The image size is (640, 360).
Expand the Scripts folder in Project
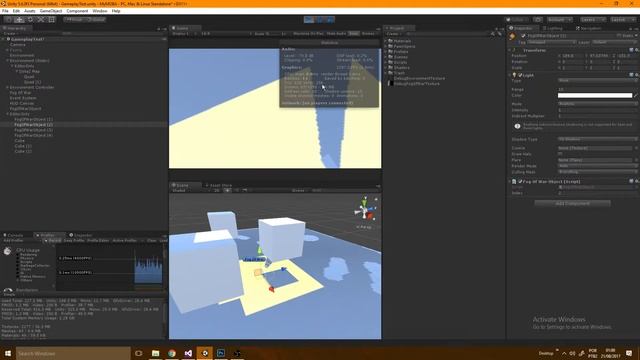coord(386,62)
